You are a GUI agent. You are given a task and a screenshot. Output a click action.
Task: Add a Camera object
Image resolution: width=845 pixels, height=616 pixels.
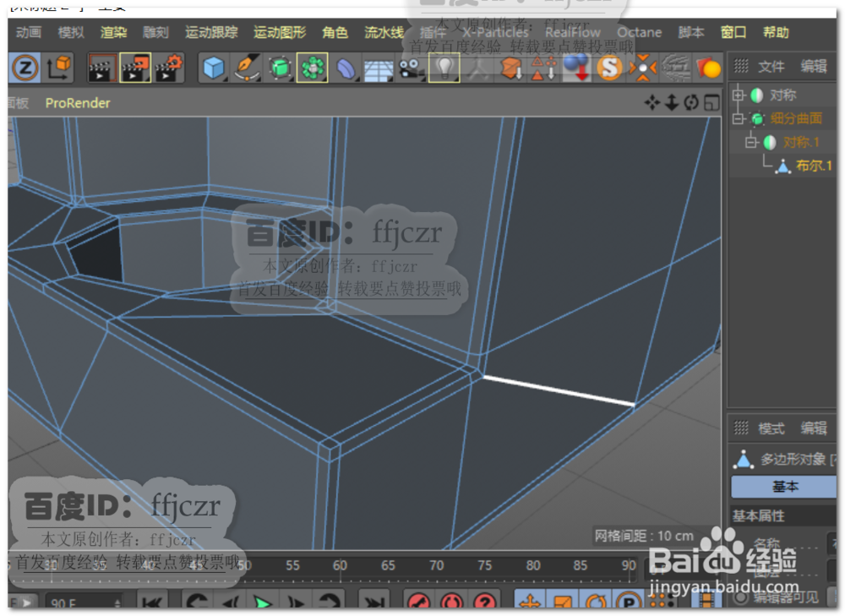point(412,69)
